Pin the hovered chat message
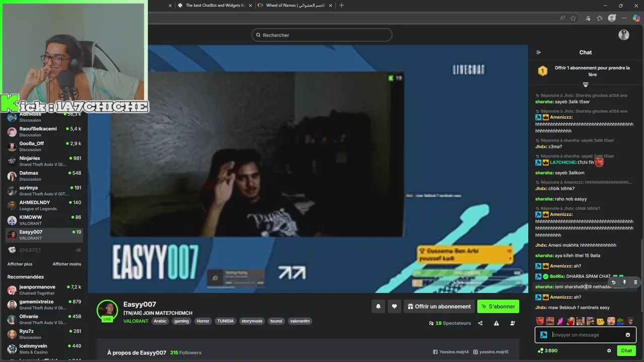Screen dimensions: 644x362 pyautogui.click(x=624, y=283)
